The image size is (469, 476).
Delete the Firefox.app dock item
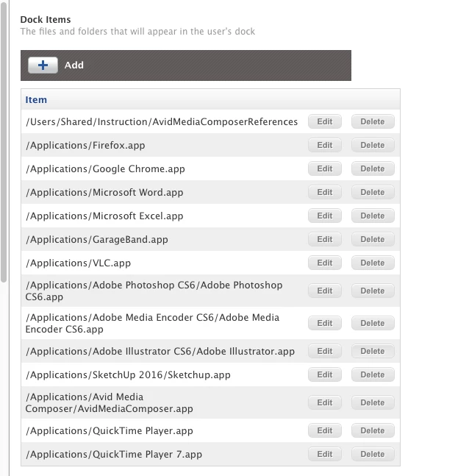pos(373,145)
